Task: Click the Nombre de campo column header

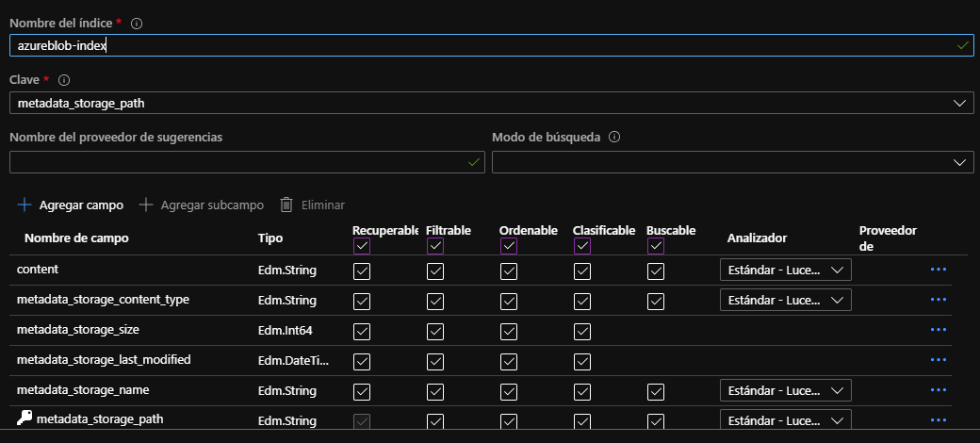Action: [x=76, y=238]
